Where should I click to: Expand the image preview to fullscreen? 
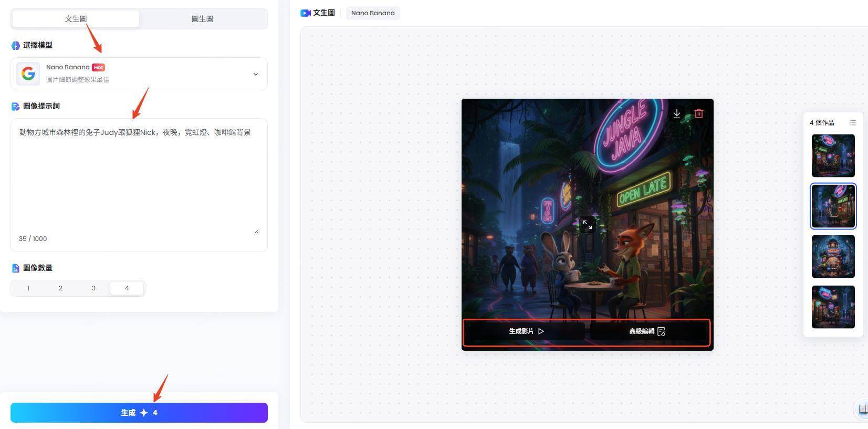click(x=587, y=225)
